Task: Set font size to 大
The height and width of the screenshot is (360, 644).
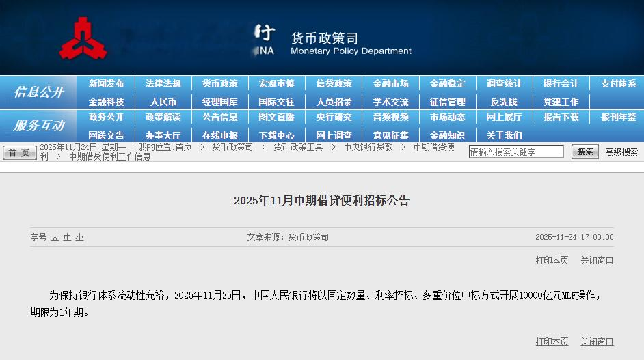Action: [x=55, y=237]
